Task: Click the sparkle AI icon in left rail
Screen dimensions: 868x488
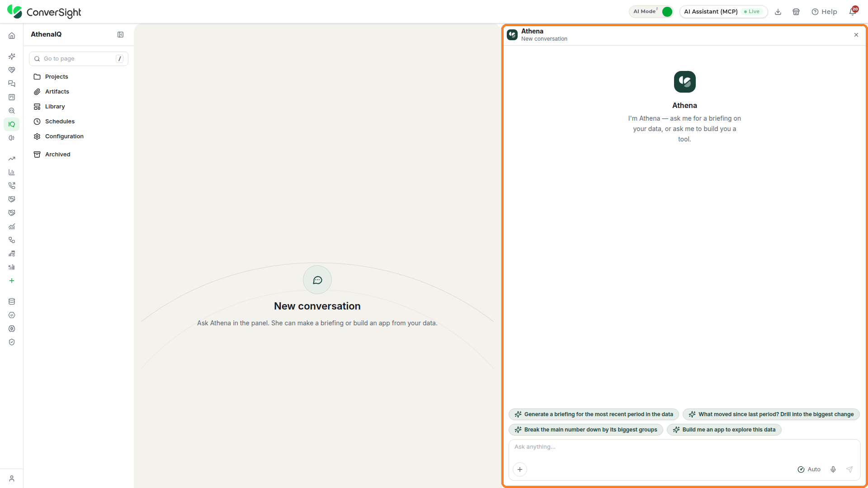Action: point(12,56)
